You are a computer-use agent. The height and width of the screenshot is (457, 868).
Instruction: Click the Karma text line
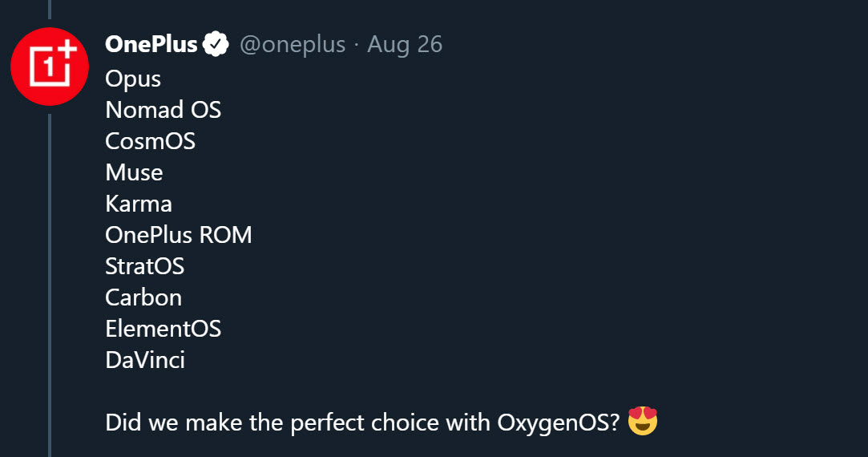pyautogui.click(x=139, y=204)
